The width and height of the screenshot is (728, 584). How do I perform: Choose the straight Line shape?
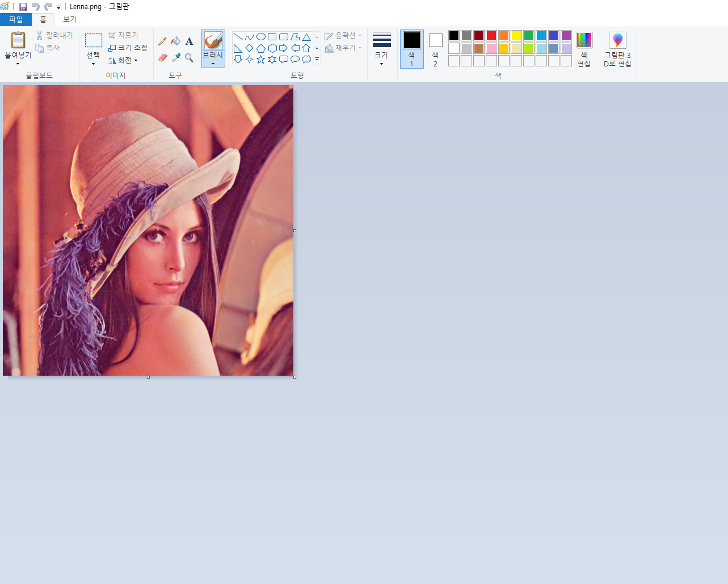(238, 37)
